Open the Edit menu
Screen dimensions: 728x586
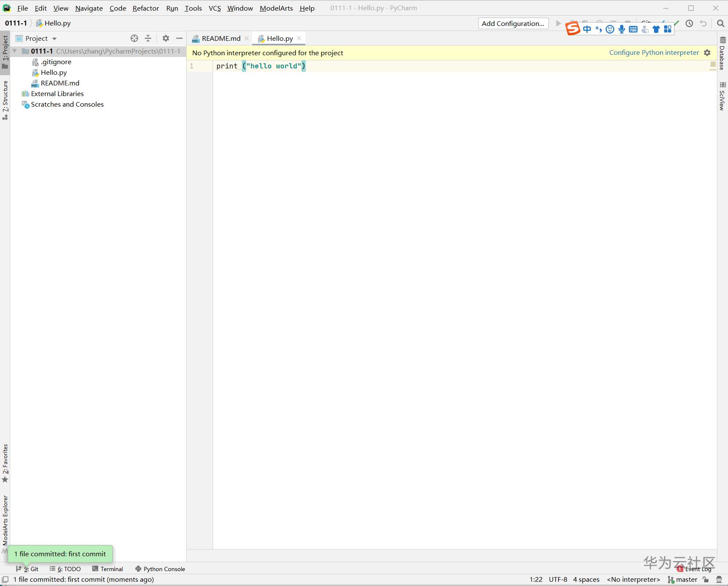coord(40,8)
